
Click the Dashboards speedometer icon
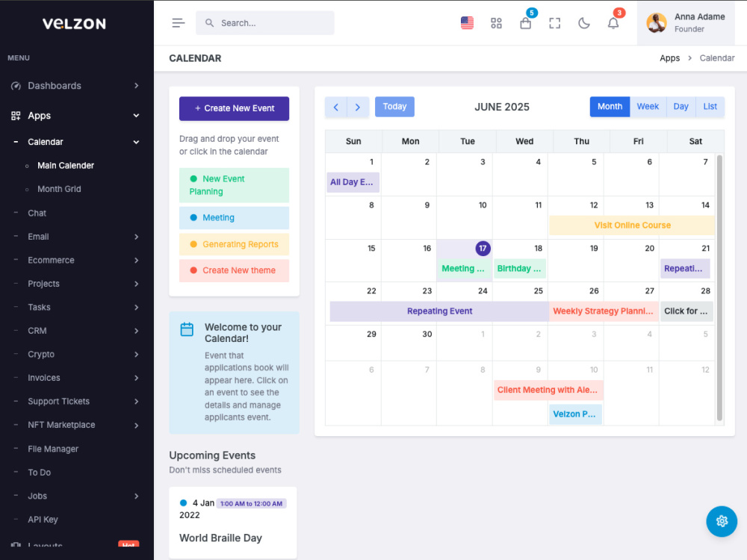tap(16, 86)
